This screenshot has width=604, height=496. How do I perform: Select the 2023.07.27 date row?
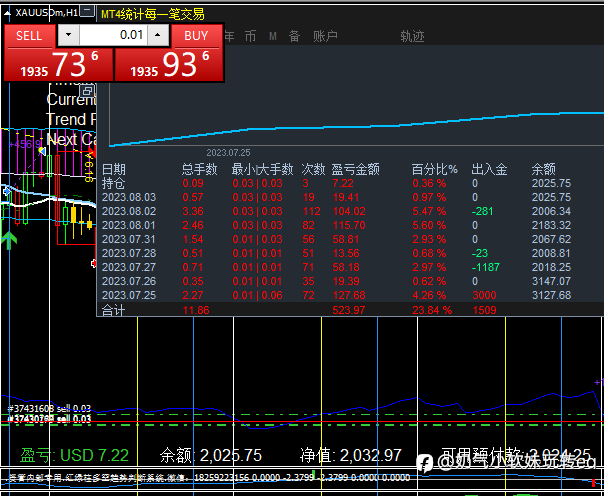129,267
